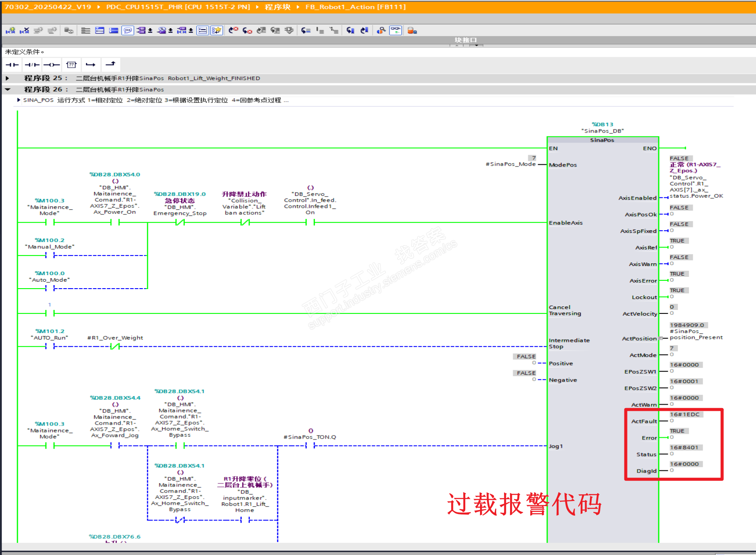Select the Lift ban actions contact

245,222
